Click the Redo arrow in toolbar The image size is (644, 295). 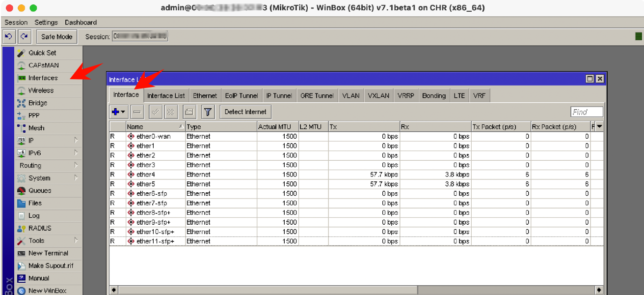click(x=24, y=36)
